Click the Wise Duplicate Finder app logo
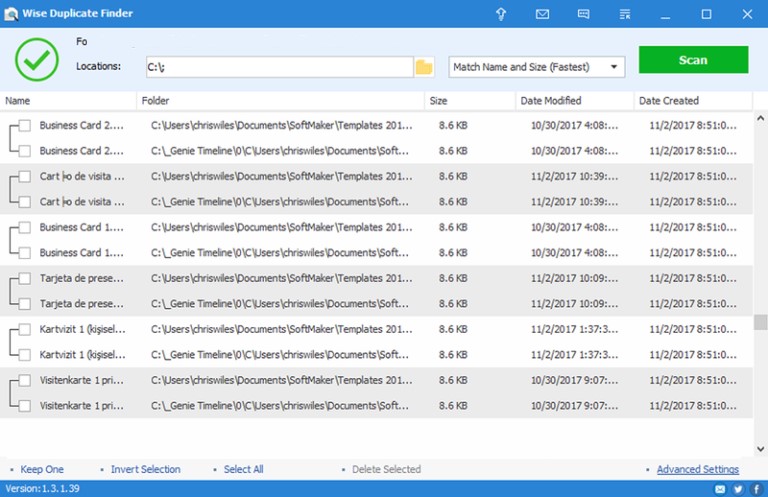Viewport: 768px width, 497px height. pos(11,14)
